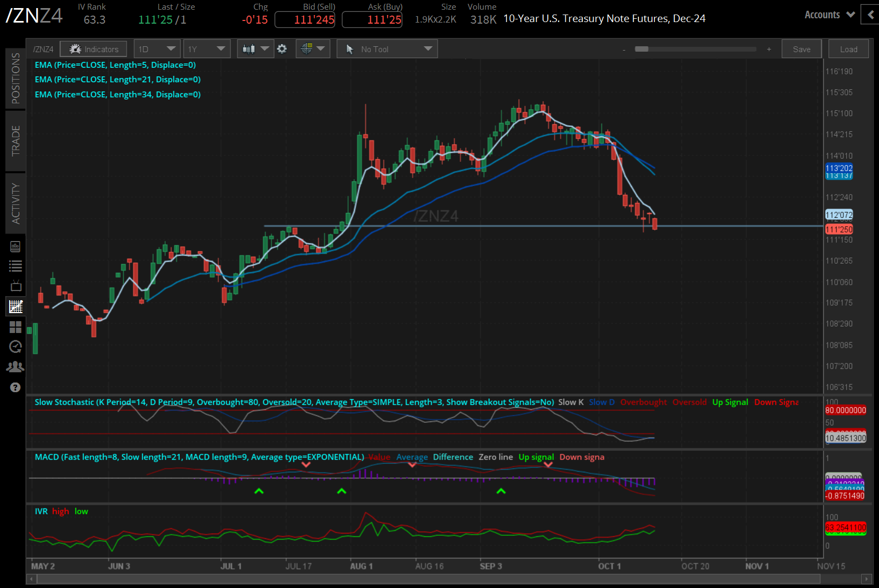Image resolution: width=879 pixels, height=588 pixels.
Task: Click the zoom minus sign
Action: tap(624, 49)
